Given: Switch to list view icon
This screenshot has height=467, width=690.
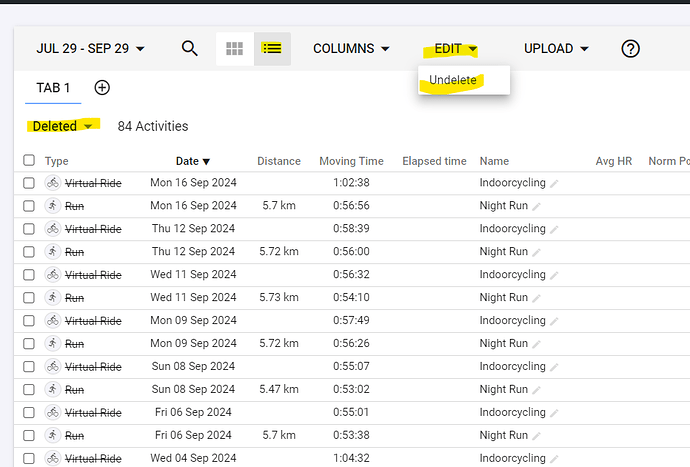Looking at the screenshot, I should (x=272, y=48).
